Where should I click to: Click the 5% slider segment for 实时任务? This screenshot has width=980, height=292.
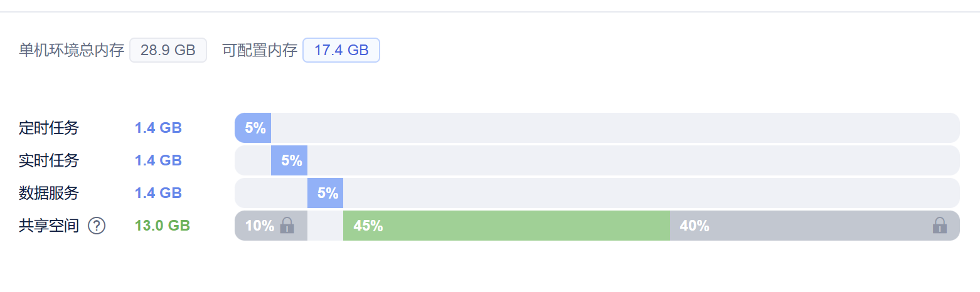(289, 160)
